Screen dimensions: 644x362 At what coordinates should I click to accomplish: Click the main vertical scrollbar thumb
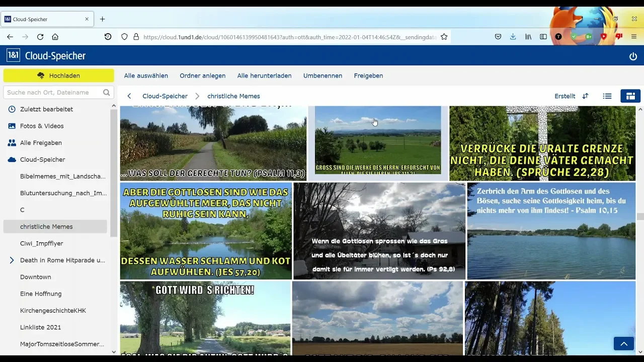coord(640,217)
